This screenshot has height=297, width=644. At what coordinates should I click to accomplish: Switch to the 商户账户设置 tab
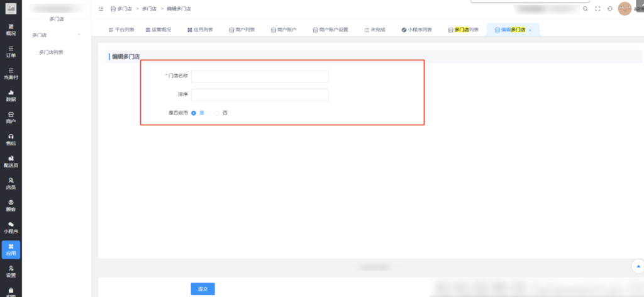pos(330,30)
